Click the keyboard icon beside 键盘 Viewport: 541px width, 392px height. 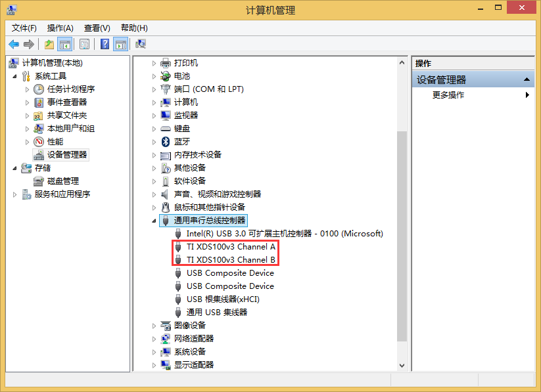tap(166, 129)
